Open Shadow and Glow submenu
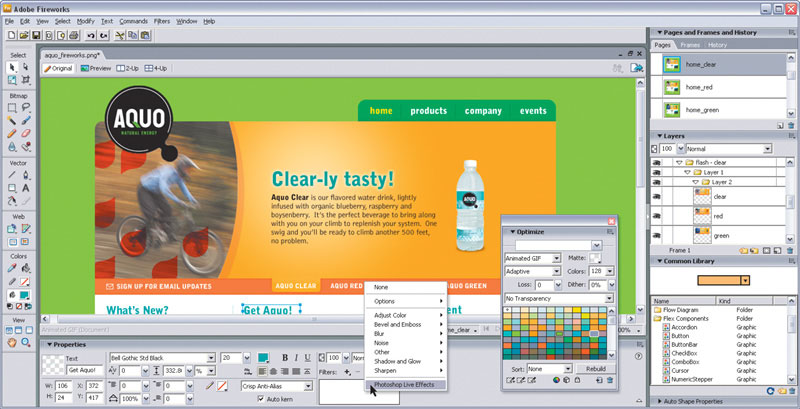Viewport: 800px width, 409px height. (406, 361)
